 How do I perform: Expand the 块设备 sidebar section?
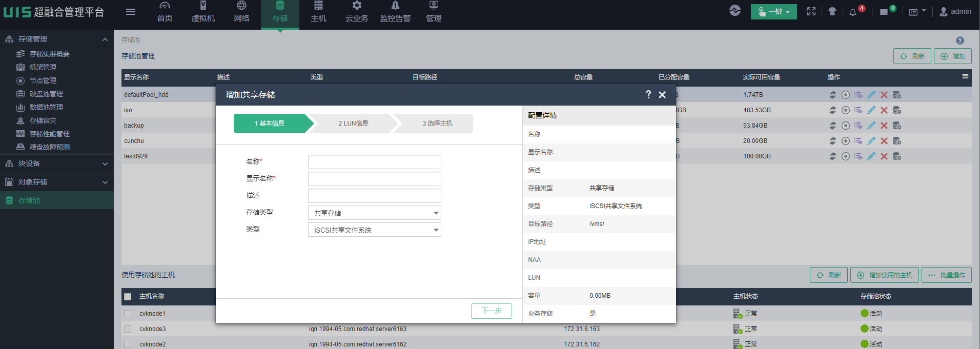click(x=56, y=163)
